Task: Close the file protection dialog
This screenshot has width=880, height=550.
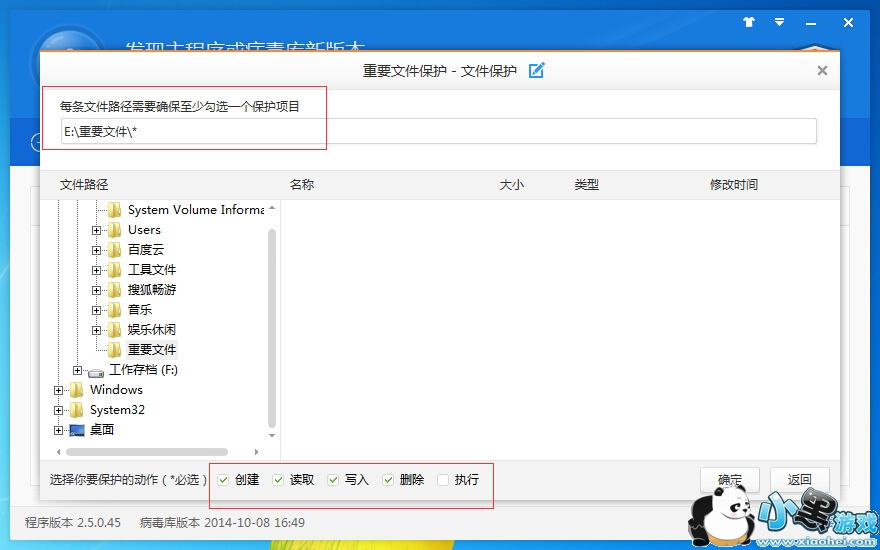Action: (x=822, y=71)
